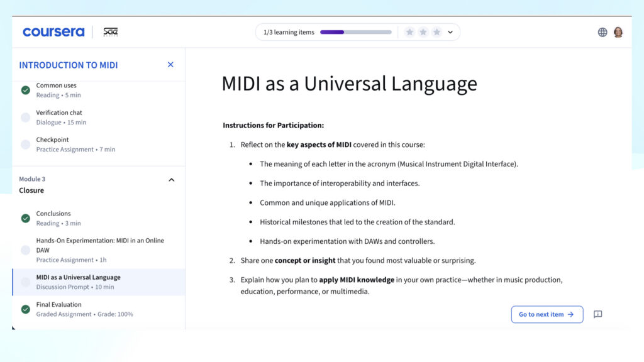Screen dimensions: 644x362
Task: Close the INTRODUCTION TO MIDI sidebar
Action: [x=170, y=64]
